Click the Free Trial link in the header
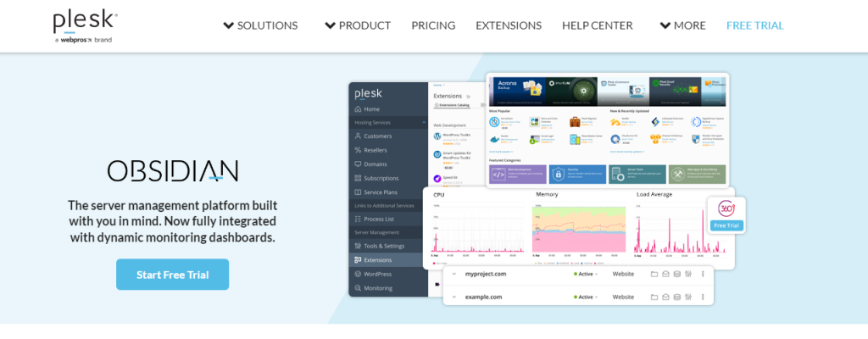This screenshot has width=868, height=339. (x=755, y=25)
